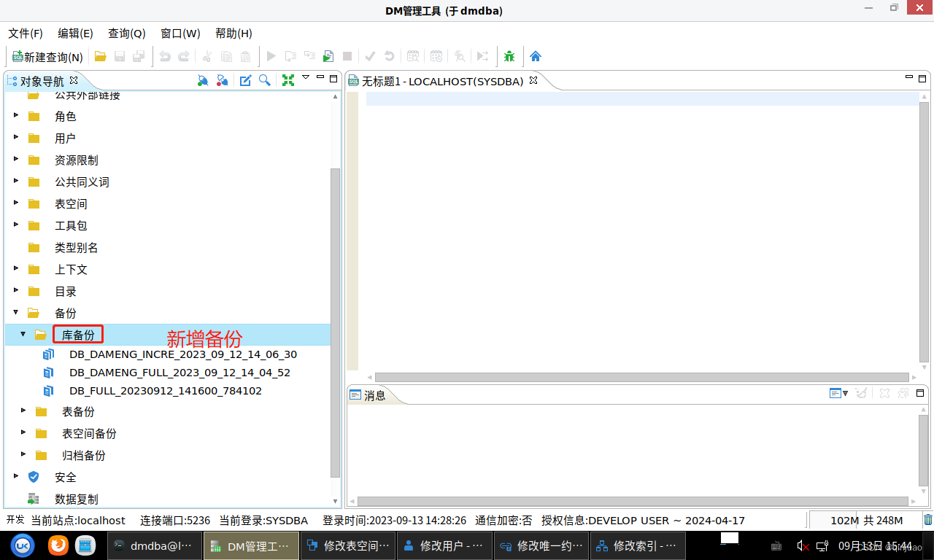Click the blue home icon in toolbar
Image resolution: width=934 pixels, height=560 pixels.
[x=536, y=56]
